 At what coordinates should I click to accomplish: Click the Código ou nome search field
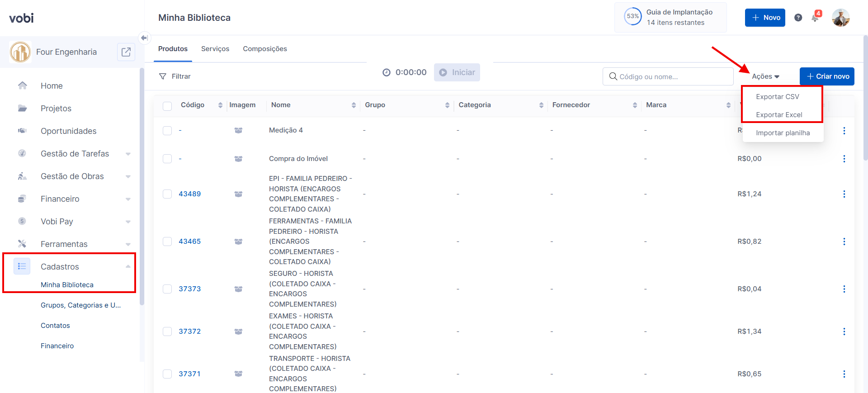[668, 76]
